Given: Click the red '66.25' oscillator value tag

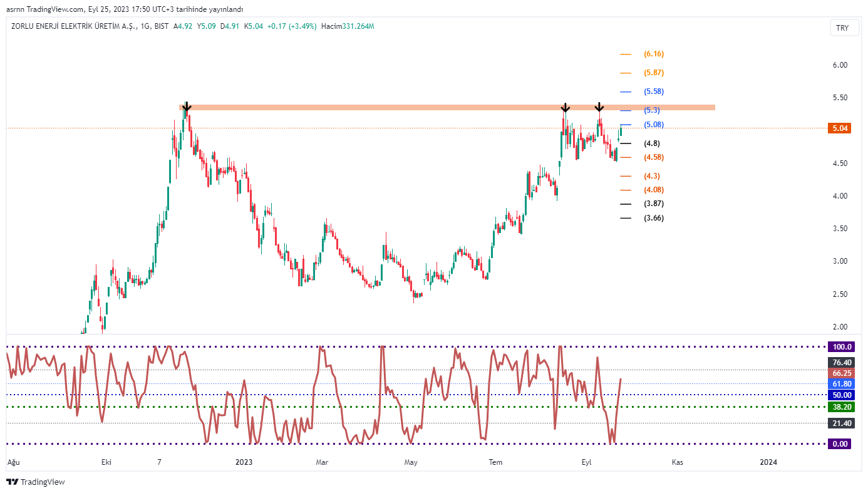Looking at the screenshot, I should point(840,373).
